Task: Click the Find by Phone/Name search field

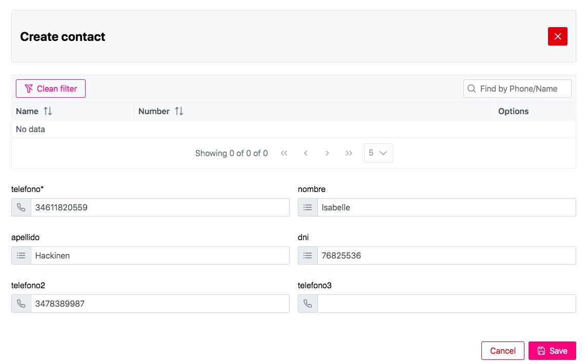Action: [x=517, y=89]
